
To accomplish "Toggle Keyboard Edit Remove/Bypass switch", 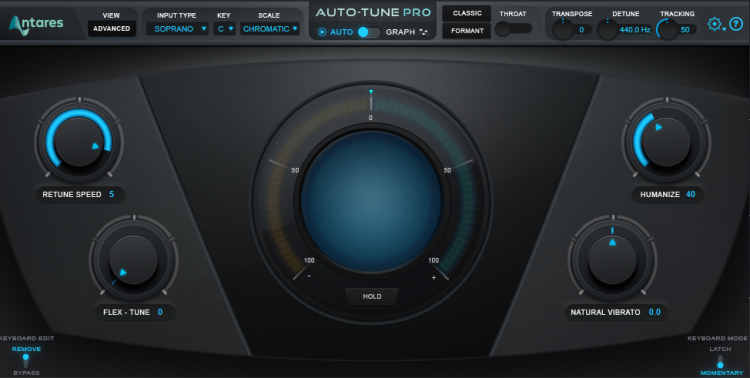I will pos(26,361).
